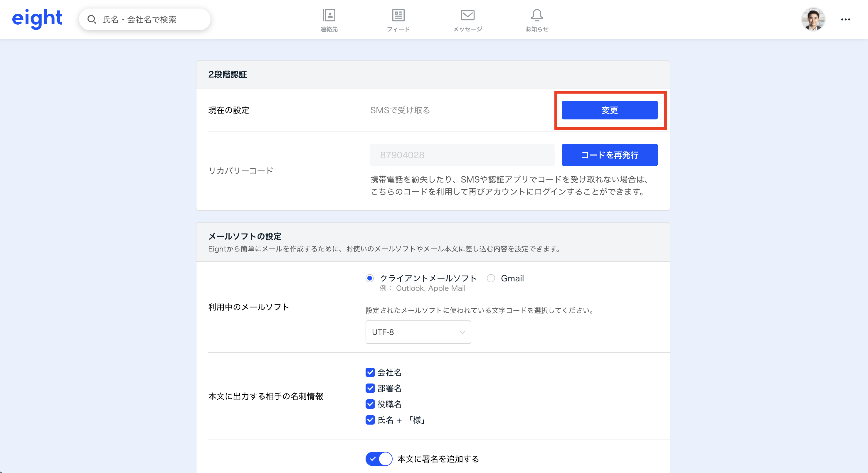
Task: Click the 変更 button for 2段階認証
Action: tap(609, 110)
